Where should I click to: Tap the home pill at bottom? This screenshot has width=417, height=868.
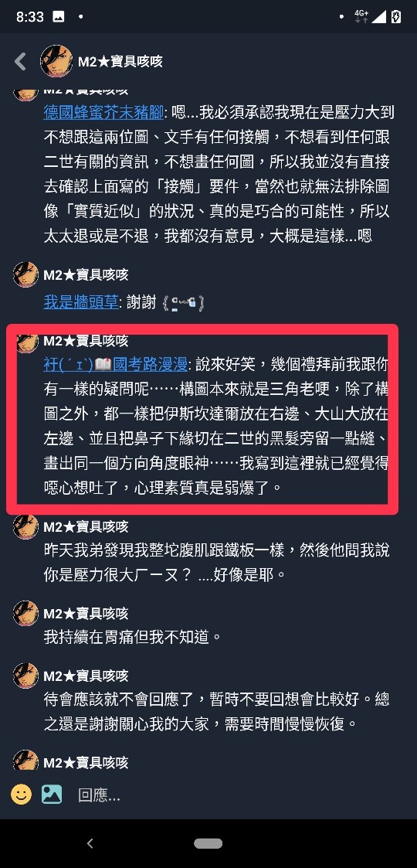coord(208,843)
